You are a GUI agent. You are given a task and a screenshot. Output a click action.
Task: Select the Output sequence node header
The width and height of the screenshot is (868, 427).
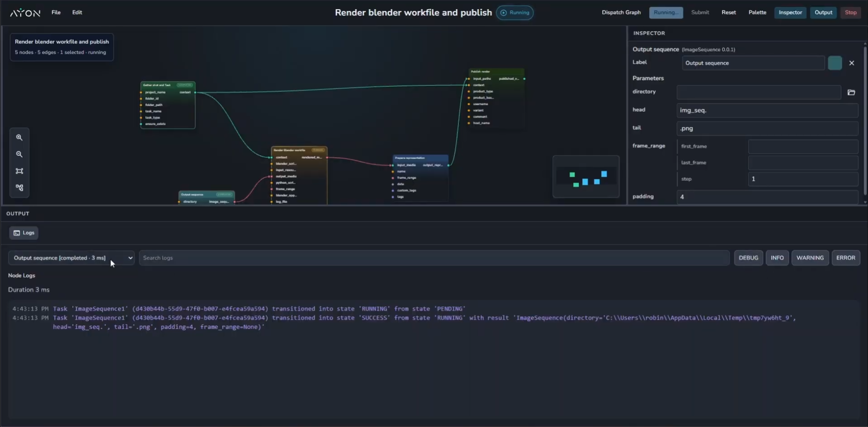click(206, 194)
